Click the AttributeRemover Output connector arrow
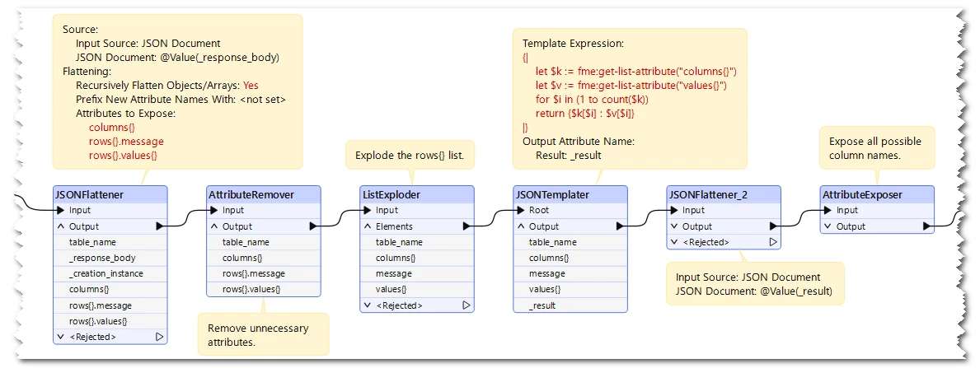Screen dimensions: 980x368 [314, 226]
